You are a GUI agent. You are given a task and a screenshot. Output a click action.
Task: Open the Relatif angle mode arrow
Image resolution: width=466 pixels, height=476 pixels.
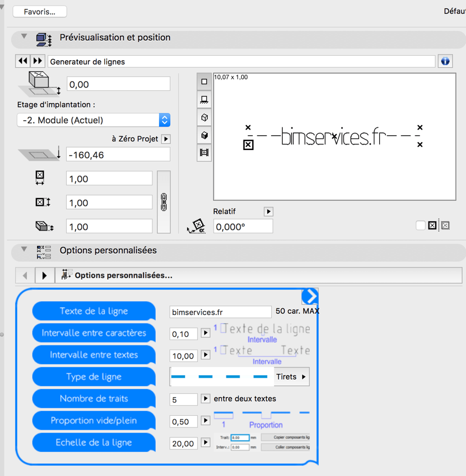pyautogui.click(x=268, y=212)
